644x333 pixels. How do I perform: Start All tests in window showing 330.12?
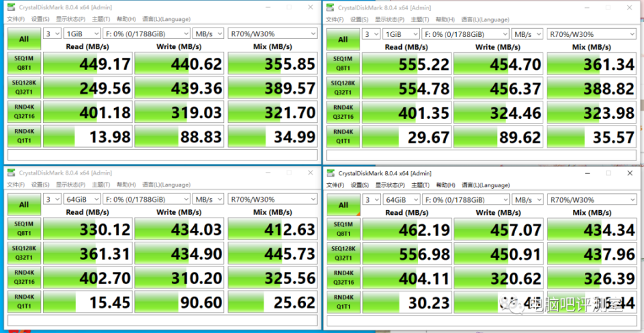(24, 204)
